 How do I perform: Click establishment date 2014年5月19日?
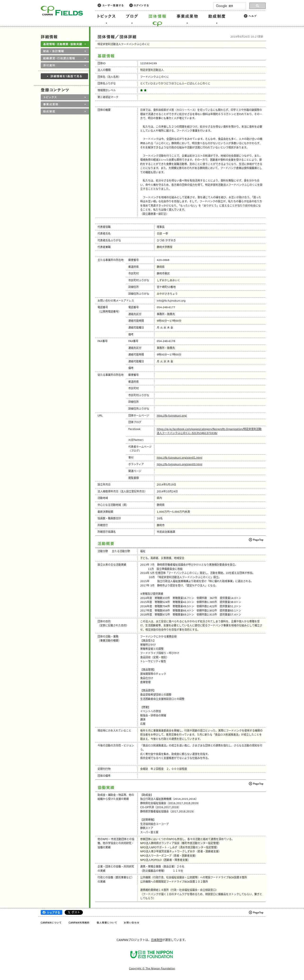tap(166, 485)
